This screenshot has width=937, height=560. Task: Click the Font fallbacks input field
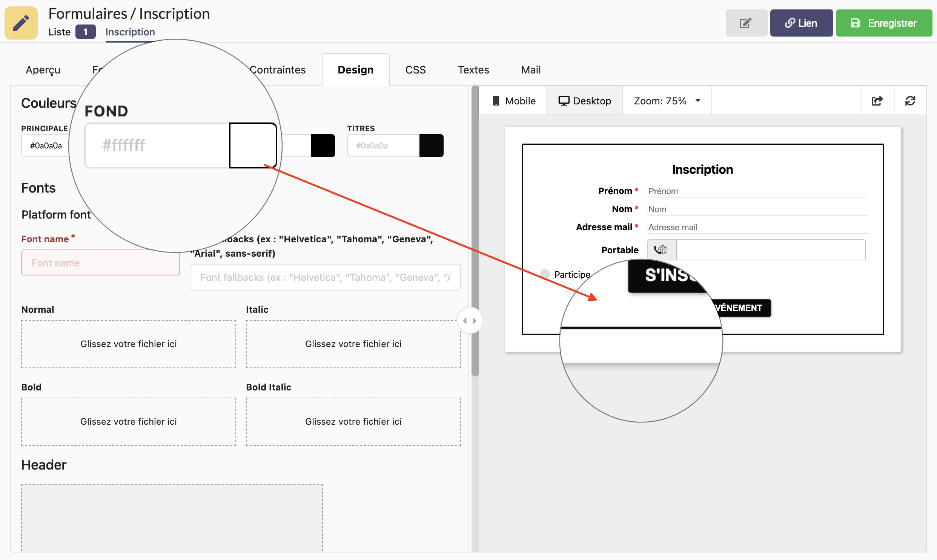point(325,277)
